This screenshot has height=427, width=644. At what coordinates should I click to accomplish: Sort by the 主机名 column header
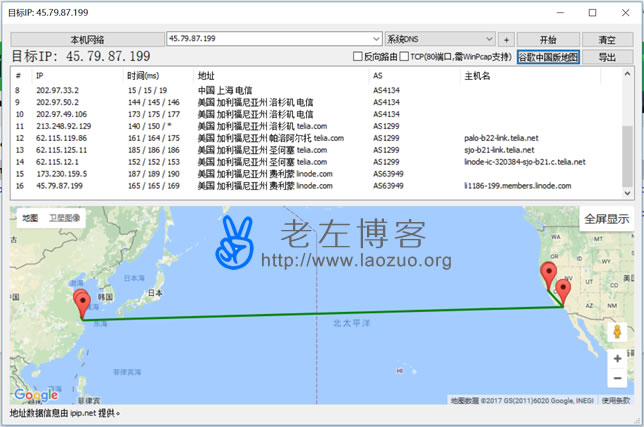pos(530,76)
